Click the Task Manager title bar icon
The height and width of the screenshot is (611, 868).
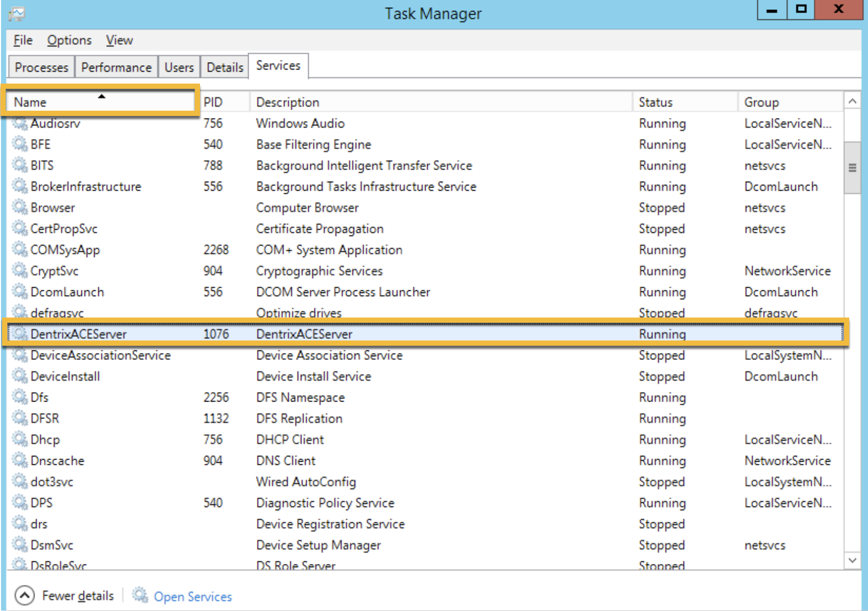pos(17,14)
